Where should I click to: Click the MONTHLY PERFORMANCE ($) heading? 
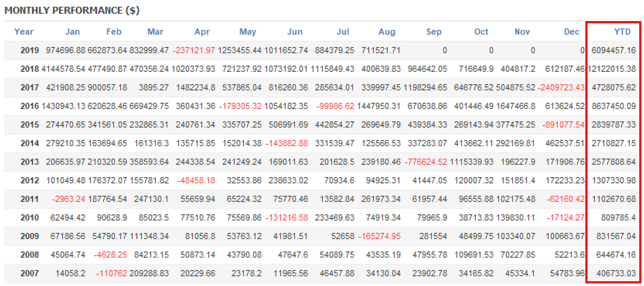click(72, 11)
